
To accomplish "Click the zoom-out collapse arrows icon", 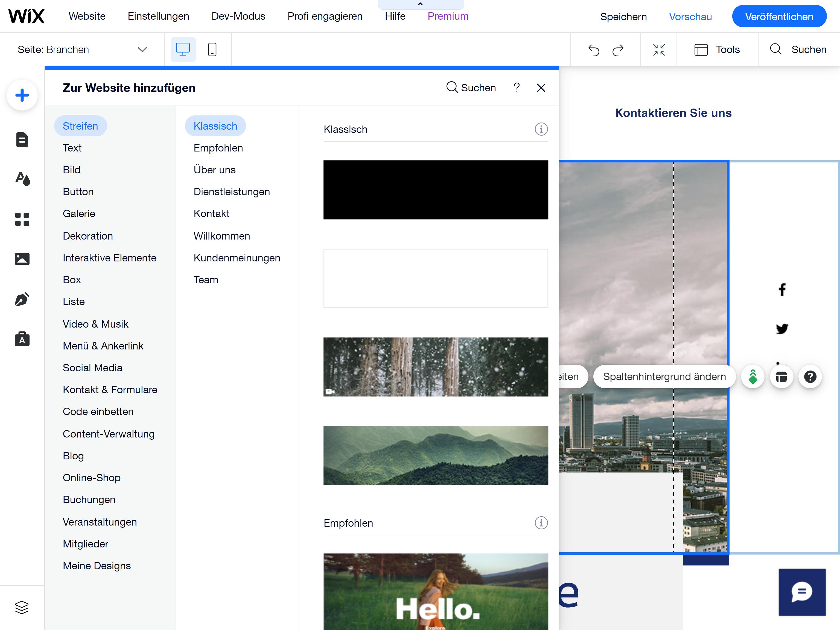I will pos(658,50).
